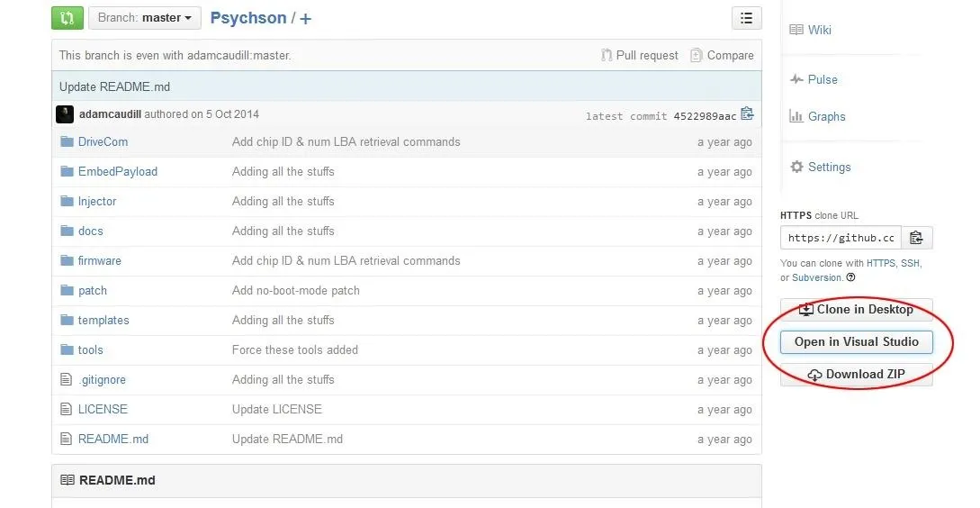Click the plus icon to create new file
The height and width of the screenshot is (508, 980).
(x=306, y=19)
